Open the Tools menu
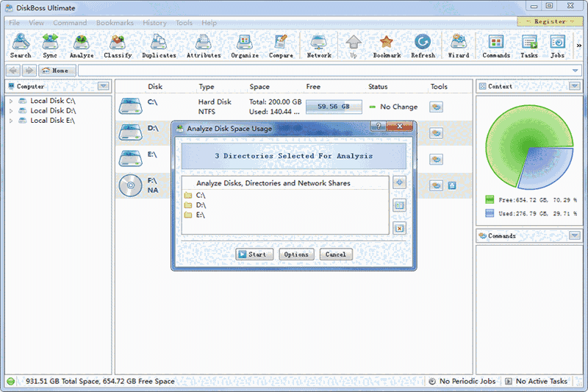 pyautogui.click(x=184, y=23)
